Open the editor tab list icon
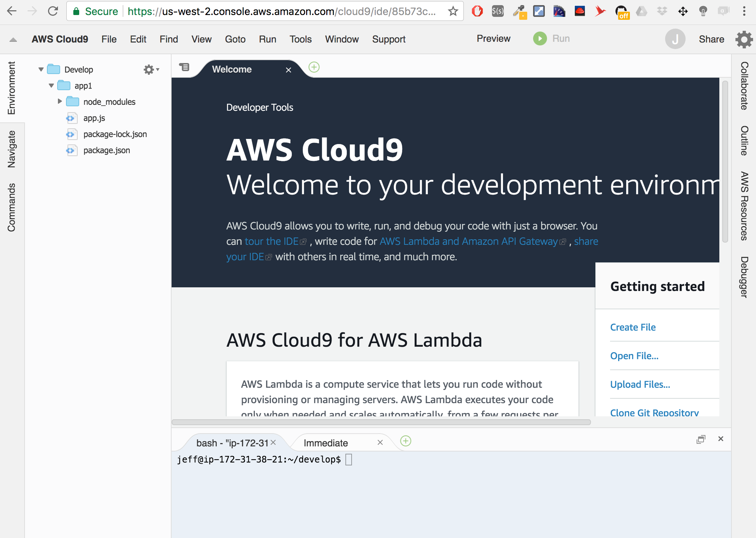 click(184, 67)
